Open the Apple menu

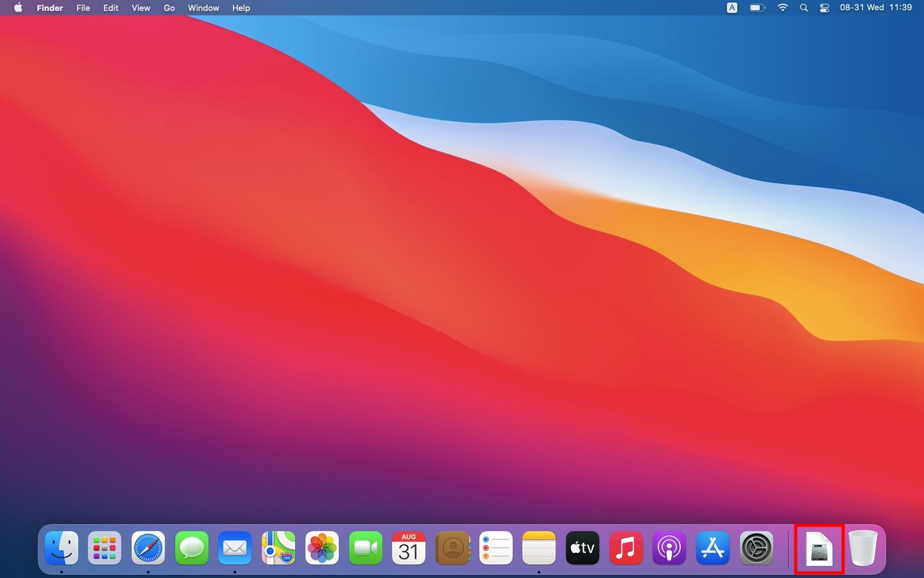[18, 8]
